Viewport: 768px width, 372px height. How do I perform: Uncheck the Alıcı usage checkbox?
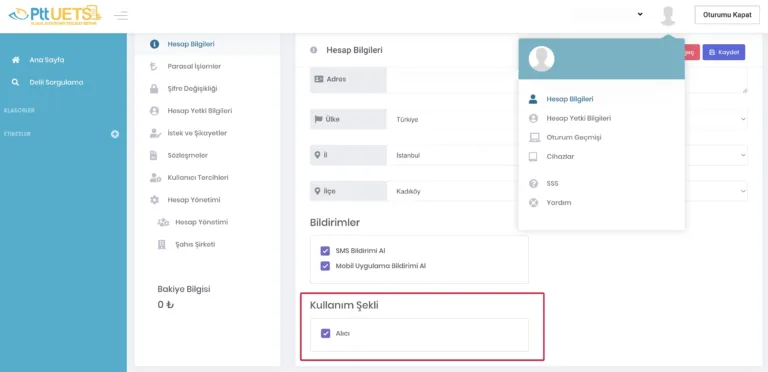click(x=325, y=334)
